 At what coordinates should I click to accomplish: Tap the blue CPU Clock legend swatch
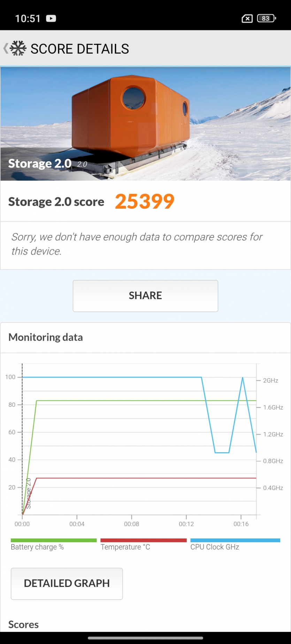click(235, 540)
